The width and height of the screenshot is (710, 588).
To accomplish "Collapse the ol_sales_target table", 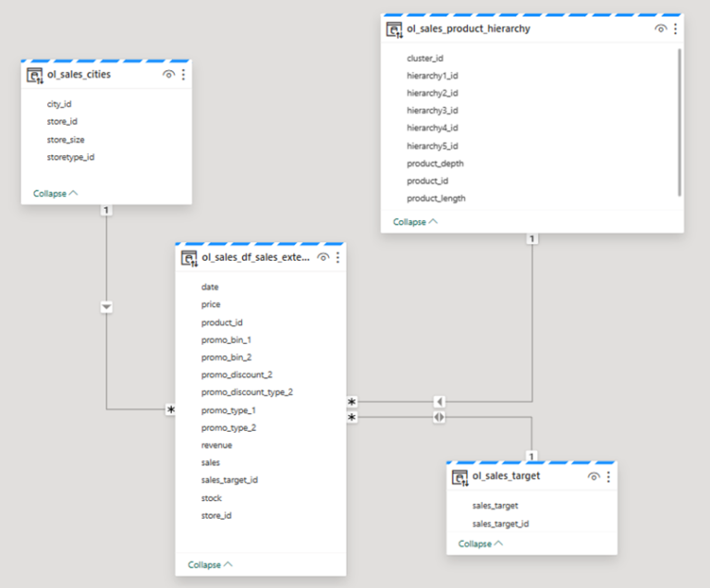I will point(481,544).
